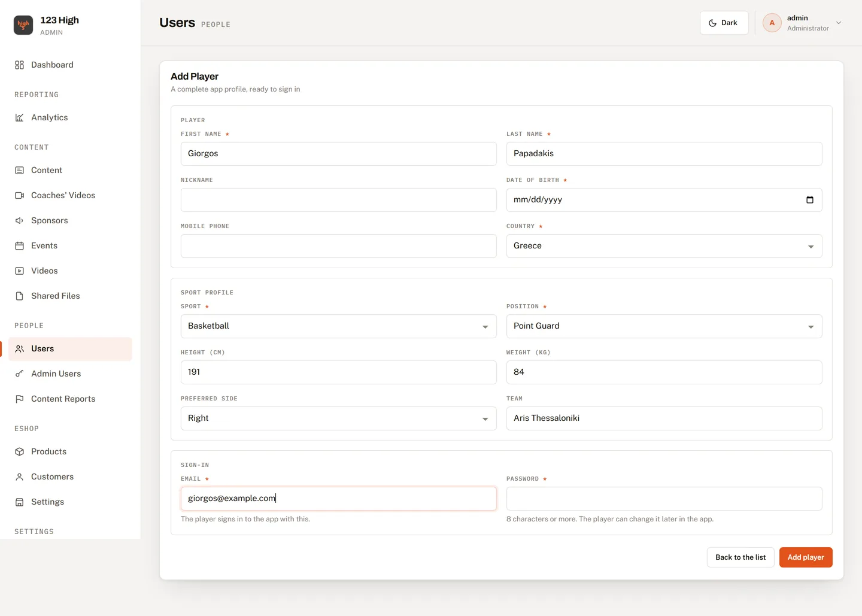Open the Sport dropdown showing Basketball
Screen dimensions: 862x616
tap(339, 326)
